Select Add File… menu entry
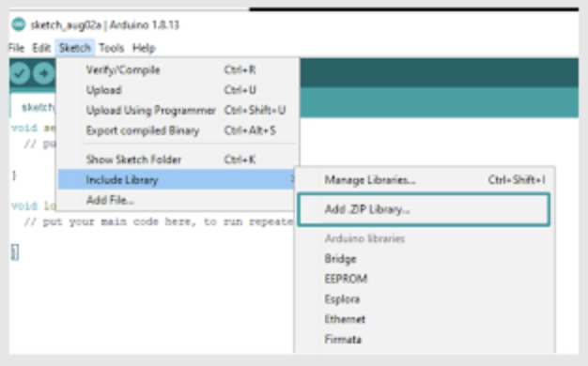588x366 pixels. [178, 200]
